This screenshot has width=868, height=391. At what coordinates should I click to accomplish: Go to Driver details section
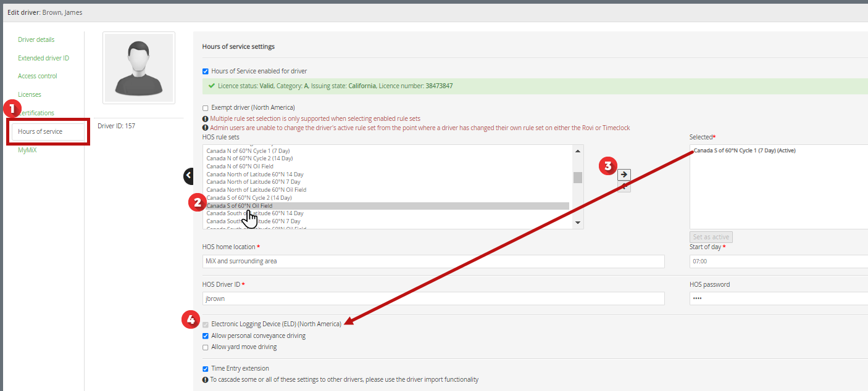pos(36,39)
